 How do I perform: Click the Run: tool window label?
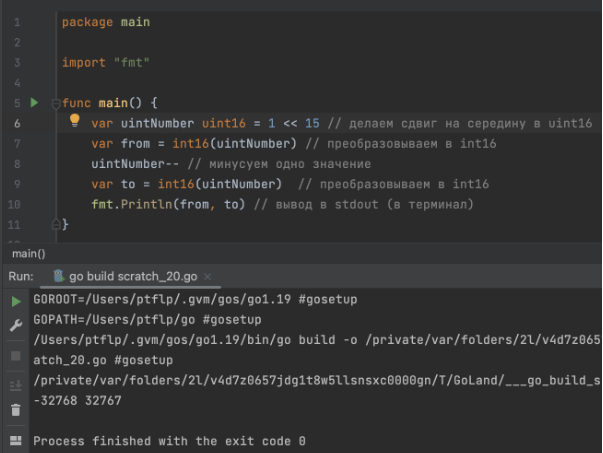tap(20, 276)
